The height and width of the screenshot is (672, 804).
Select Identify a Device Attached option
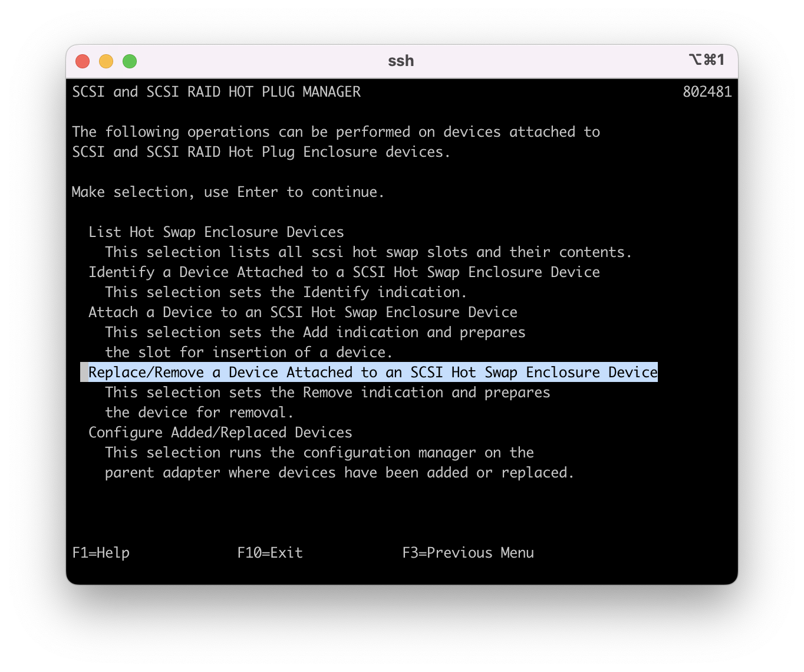344,272
